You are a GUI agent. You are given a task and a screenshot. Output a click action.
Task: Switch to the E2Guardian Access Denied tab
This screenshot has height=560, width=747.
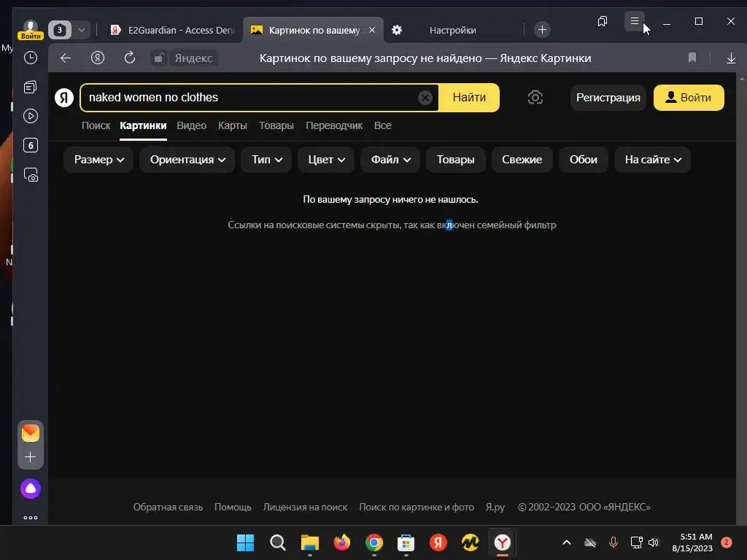[171, 30]
